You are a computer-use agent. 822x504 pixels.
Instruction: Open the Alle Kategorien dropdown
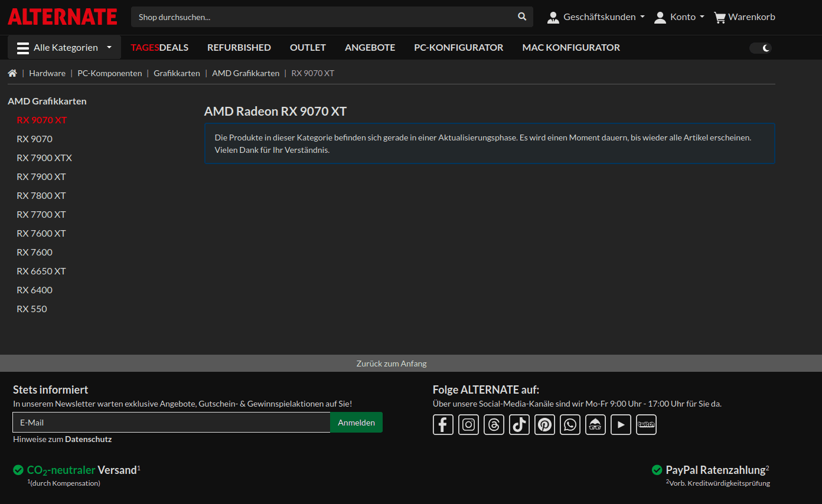(64, 47)
